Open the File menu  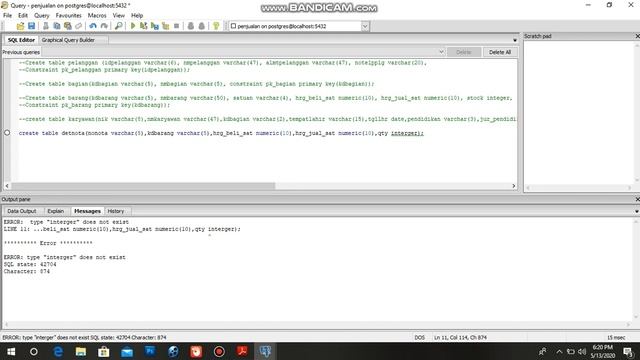coord(7,16)
